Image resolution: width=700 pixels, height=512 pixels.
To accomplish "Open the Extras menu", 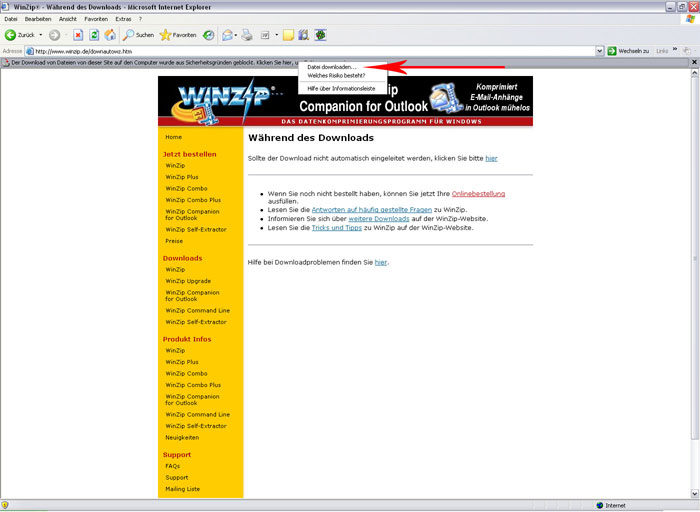I will click(x=123, y=19).
